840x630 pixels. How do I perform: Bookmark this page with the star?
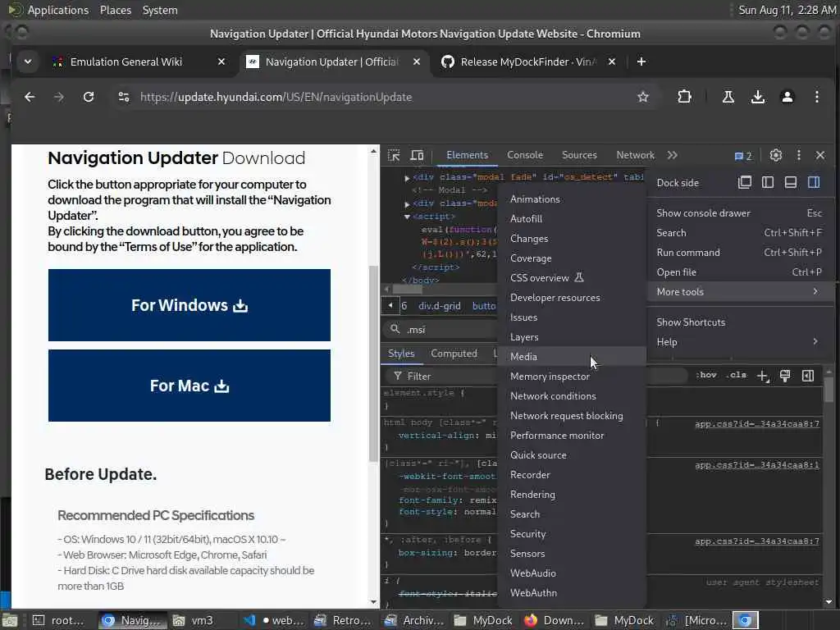(643, 97)
